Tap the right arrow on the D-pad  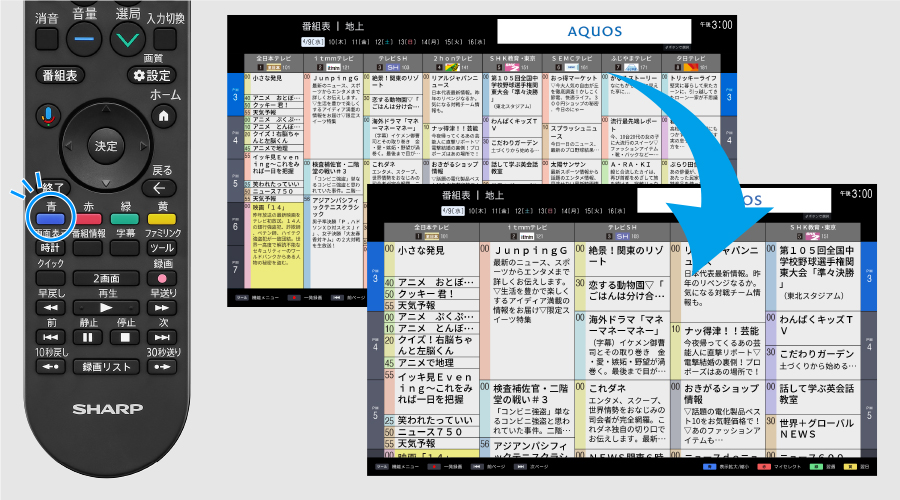[143, 146]
